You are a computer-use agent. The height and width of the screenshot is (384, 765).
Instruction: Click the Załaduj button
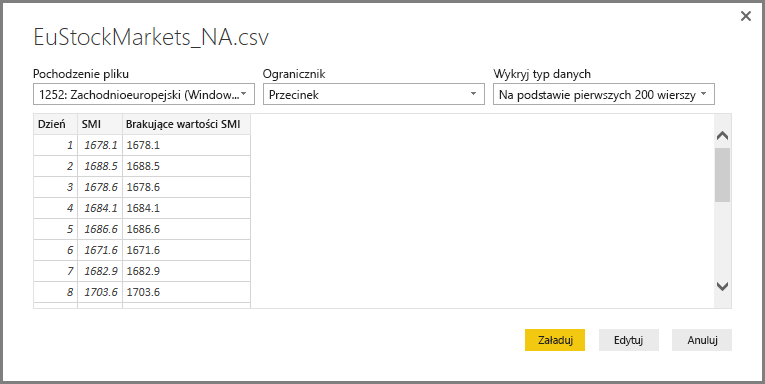click(555, 340)
